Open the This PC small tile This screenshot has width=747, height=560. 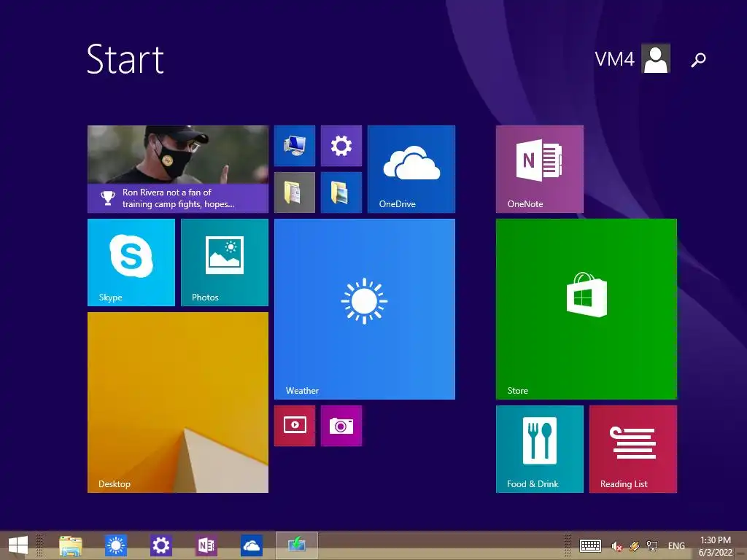tap(295, 146)
